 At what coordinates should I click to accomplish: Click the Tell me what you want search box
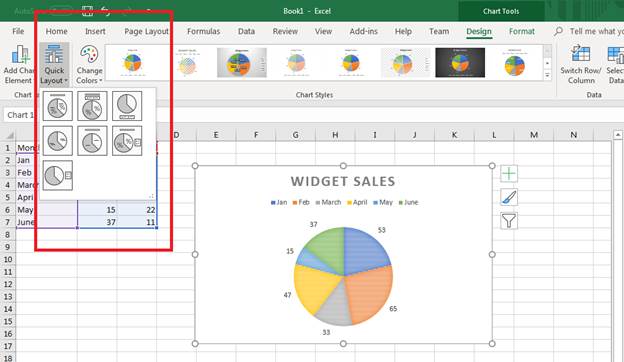coord(593,31)
